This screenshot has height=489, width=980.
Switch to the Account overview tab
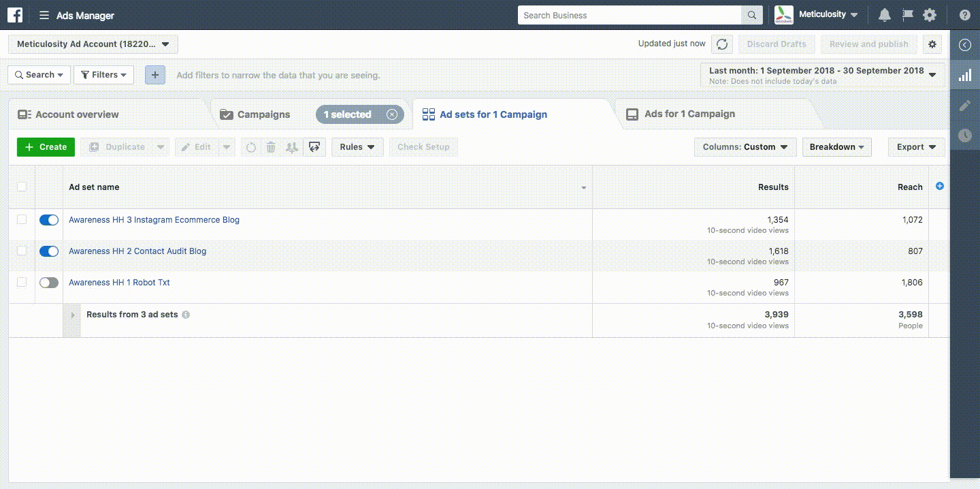(77, 114)
